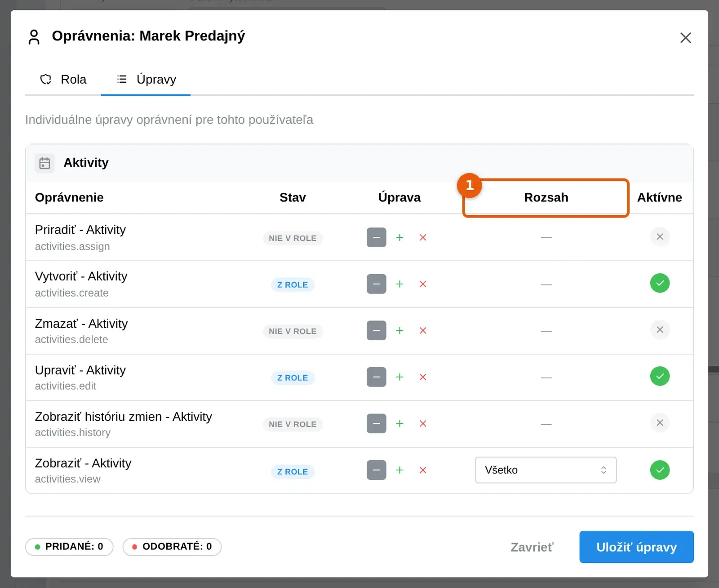This screenshot has width=719, height=588.
Task: Click the 'Aktívne' column header
Action: point(659,197)
